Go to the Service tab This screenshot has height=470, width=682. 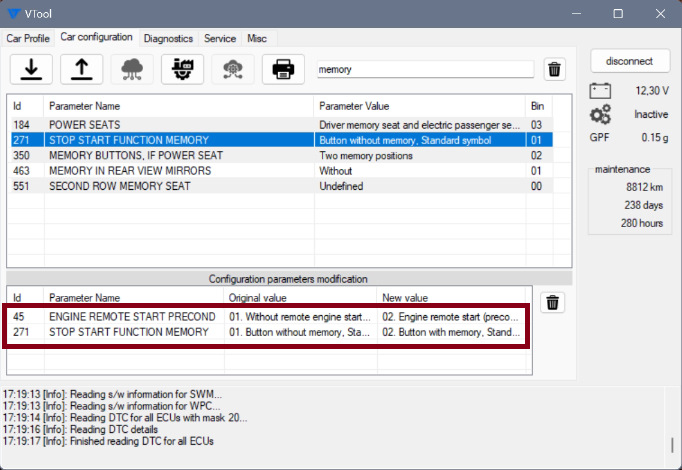[220, 38]
